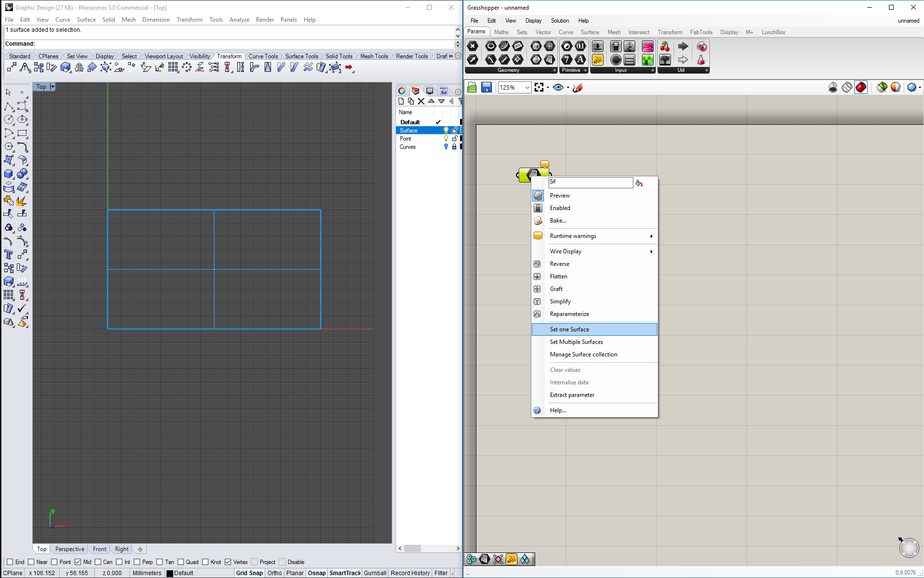Expand the Runtime warnings submenu
The width and height of the screenshot is (924, 578).
point(651,236)
